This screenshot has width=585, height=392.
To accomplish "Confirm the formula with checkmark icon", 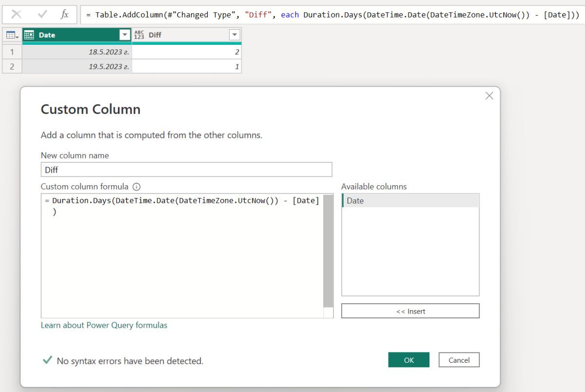I will coord(42,14).
